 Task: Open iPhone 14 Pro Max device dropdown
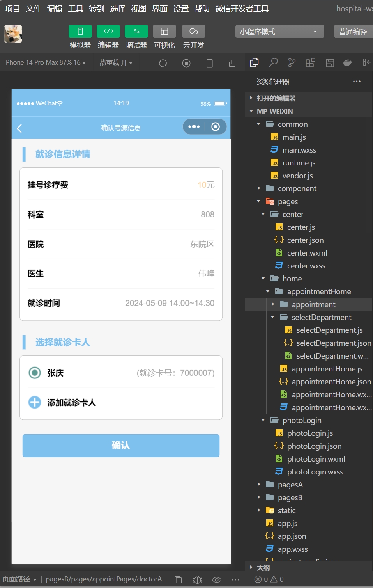45,62
